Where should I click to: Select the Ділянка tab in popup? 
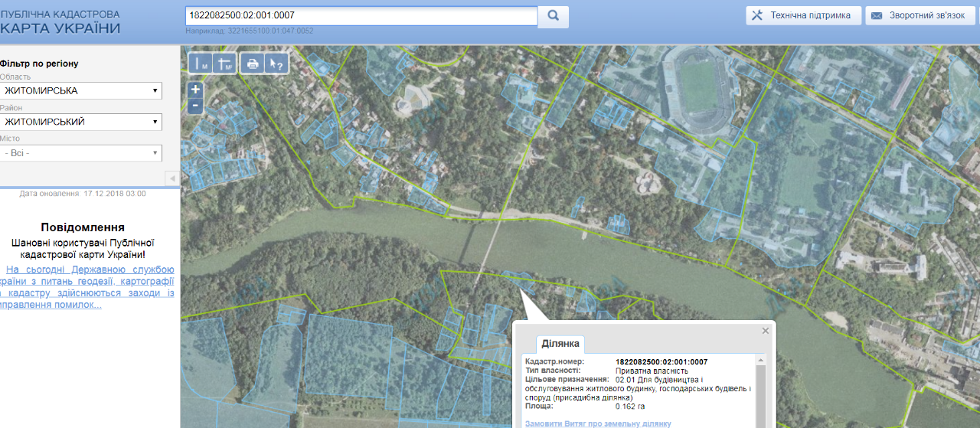[560, 343]
